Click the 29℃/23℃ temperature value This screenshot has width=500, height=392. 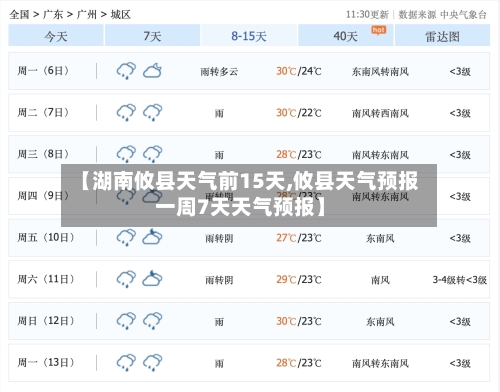(299, 279)
